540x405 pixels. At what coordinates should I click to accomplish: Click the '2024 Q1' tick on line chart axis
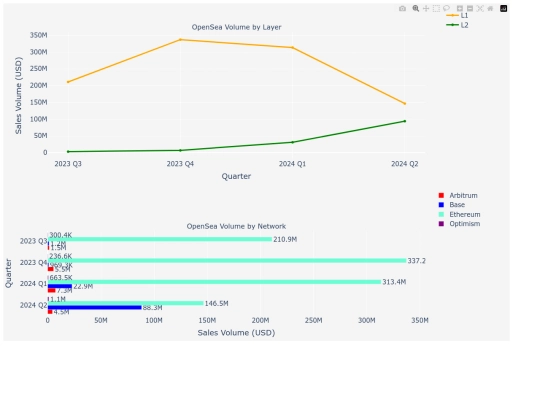point(292,164)
